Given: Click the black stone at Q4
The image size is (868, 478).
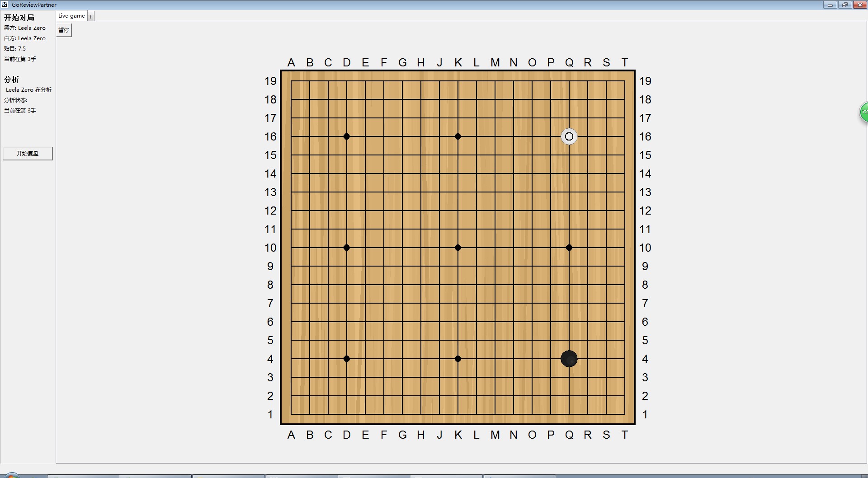Looking at the screenshot, I should pyautogui.click(x=569, y=359).
